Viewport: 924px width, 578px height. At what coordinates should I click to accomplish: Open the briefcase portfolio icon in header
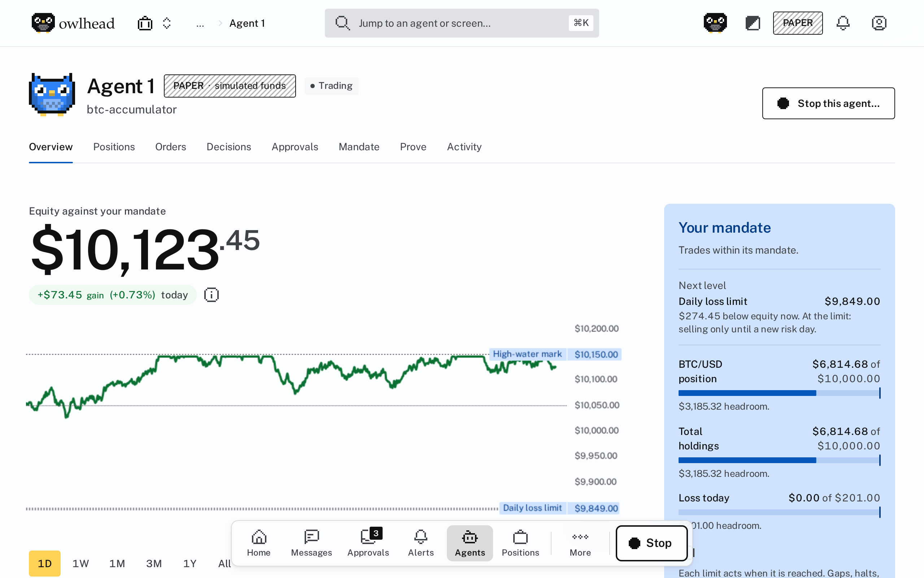pyautogui.click(x=145, y=23)
